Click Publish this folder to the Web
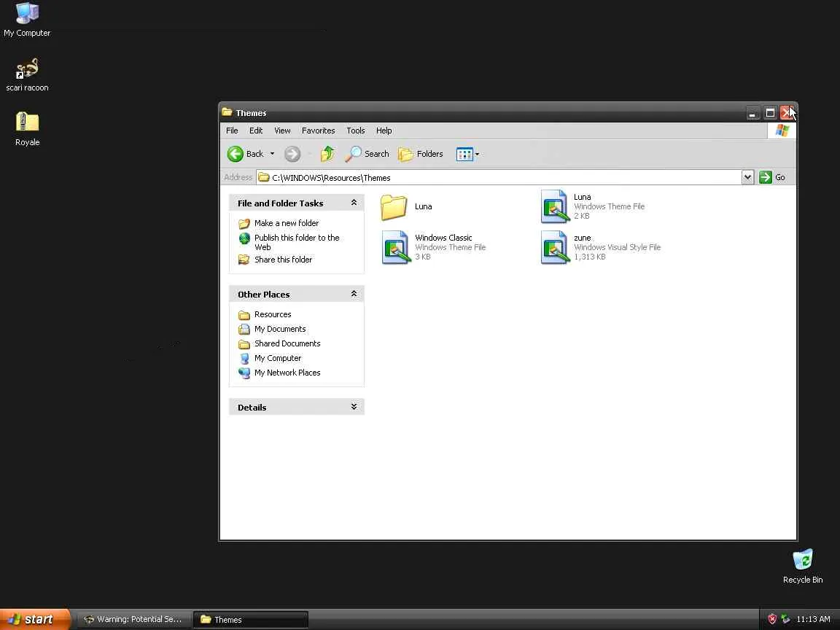840x630 pixels. pos(297,242)
